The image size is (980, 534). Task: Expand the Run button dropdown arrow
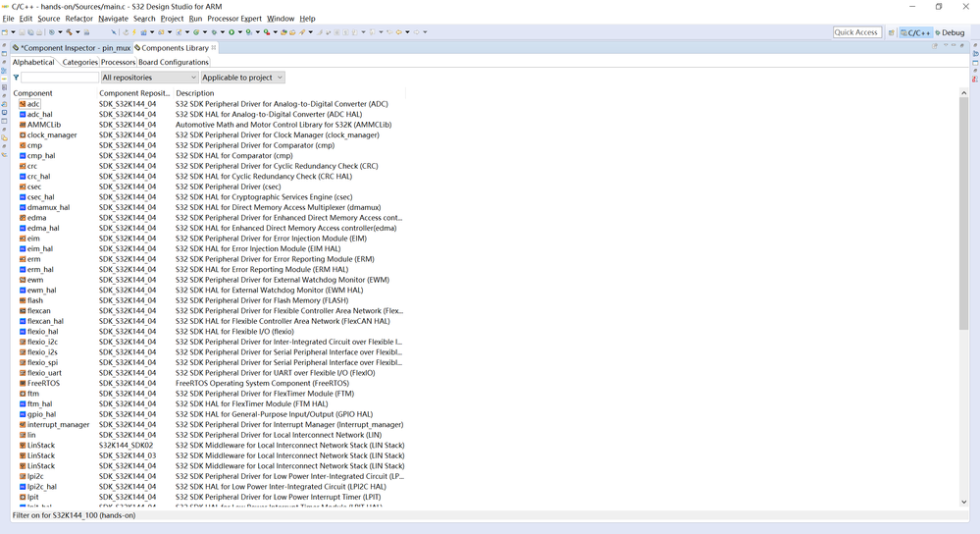(x=240, y=31)
